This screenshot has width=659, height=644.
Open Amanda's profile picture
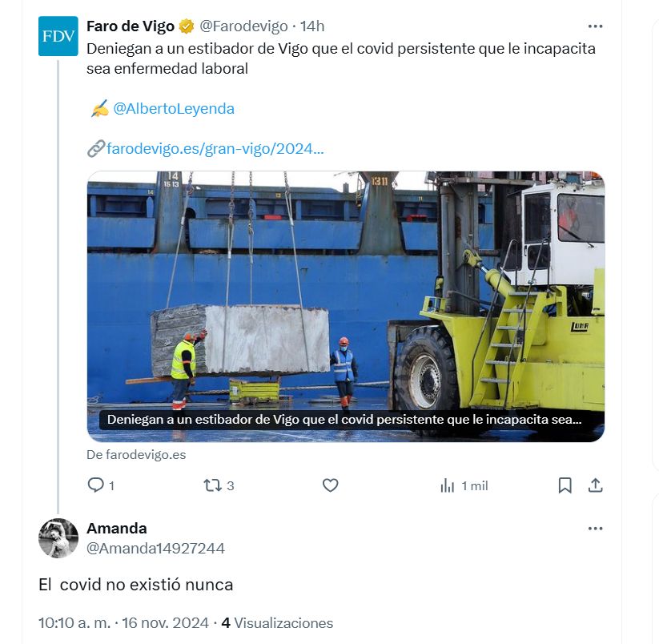tap(58, 538)
